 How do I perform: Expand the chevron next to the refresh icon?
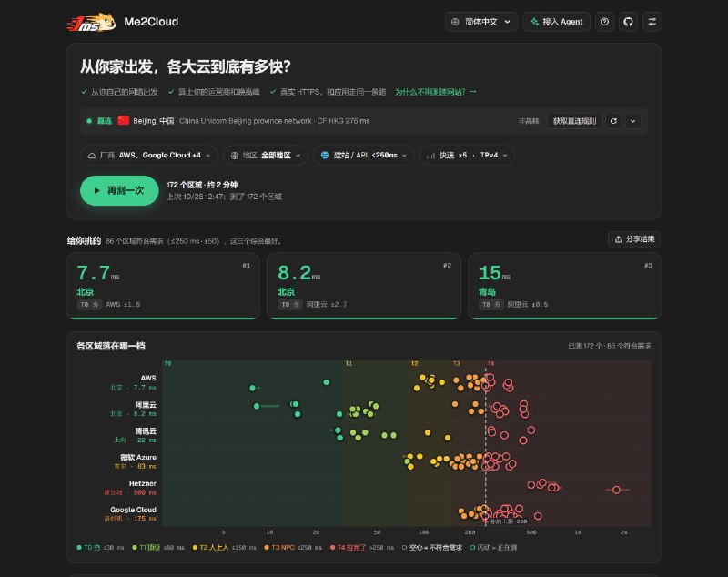[x=632, y=121]
